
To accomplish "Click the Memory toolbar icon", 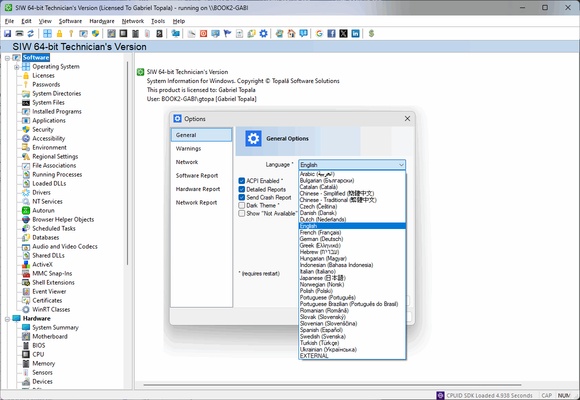I will pos(135,34).
